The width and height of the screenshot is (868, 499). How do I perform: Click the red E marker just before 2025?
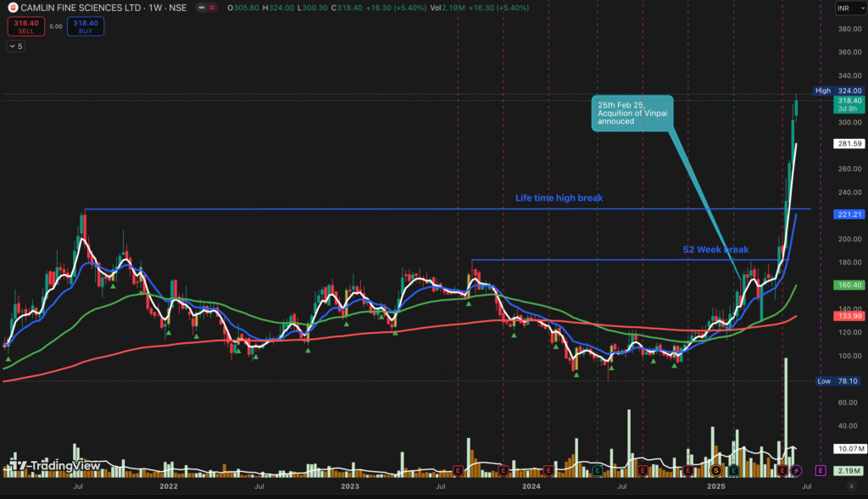coord(688,471)
